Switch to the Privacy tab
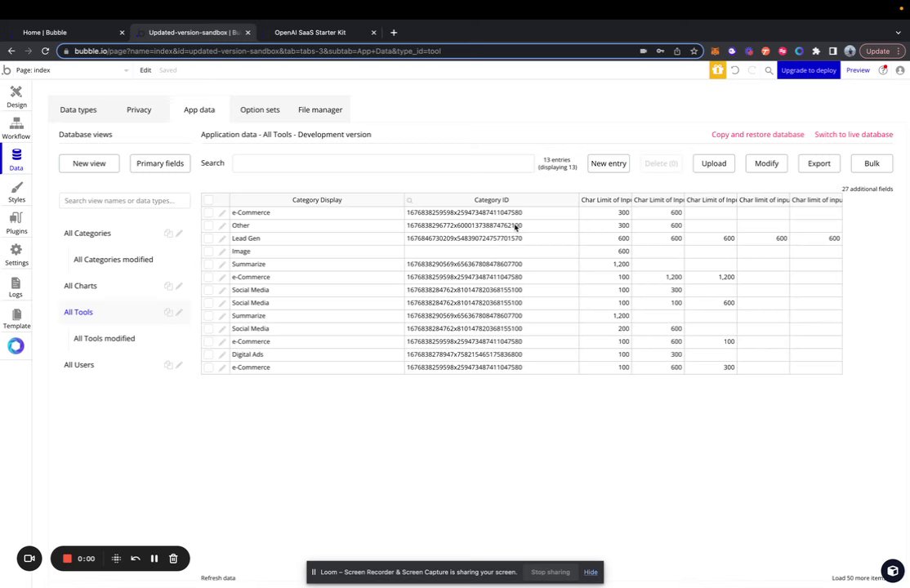910x588 pixels. tap(139, 109)
